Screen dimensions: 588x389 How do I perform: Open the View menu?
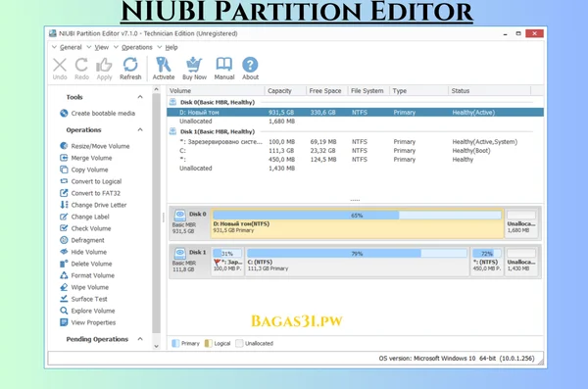click(x=101, y=47)
